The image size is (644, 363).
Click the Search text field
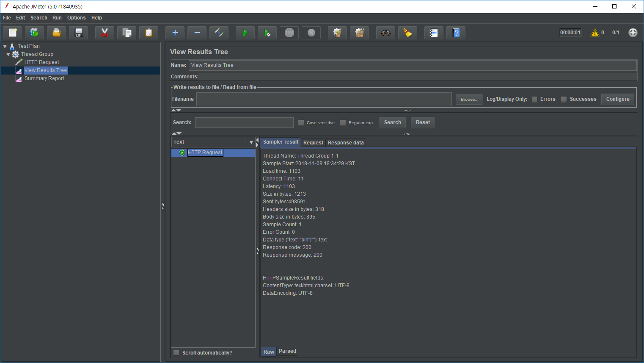pyautogui.click(x=244, y=122)
